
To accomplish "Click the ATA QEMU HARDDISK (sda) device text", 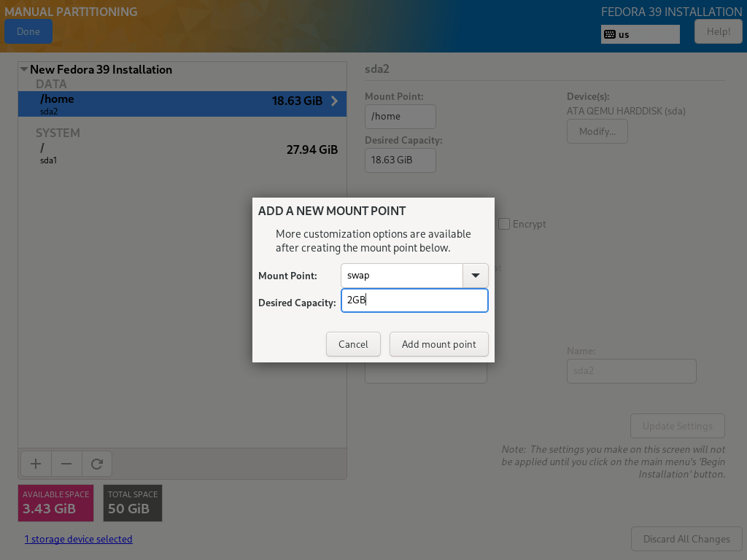I will click(x=626, y=111).
